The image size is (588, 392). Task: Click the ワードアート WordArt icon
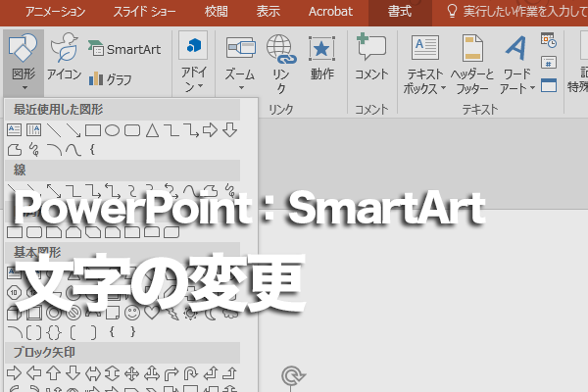click(x=516, y=48)
